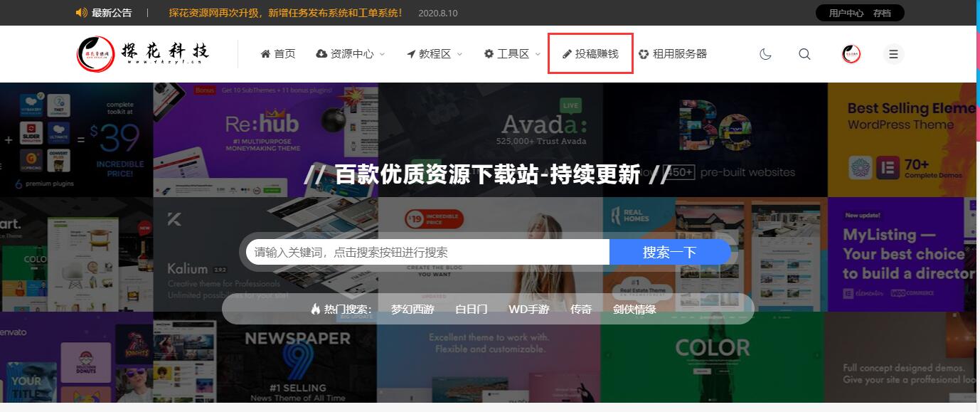Search the hot keyword 剑侠情缘
Image resolution: width=980 pixels, height=412 pixels.
(x=635, y=310)
